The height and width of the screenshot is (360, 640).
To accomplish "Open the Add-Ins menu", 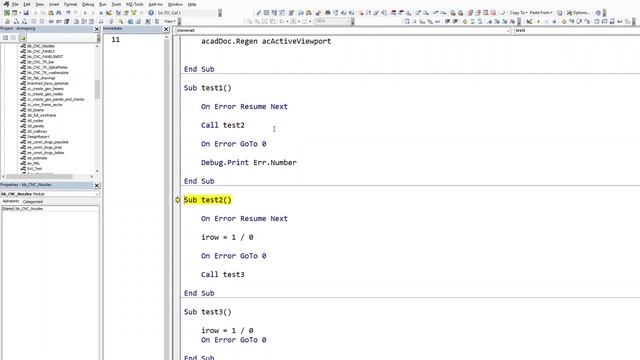I will 155,4.
